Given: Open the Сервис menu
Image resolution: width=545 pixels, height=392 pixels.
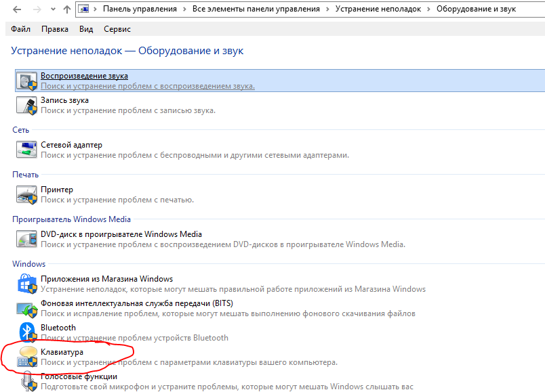Looking at the screenshot, I should [x=117, y=29].
